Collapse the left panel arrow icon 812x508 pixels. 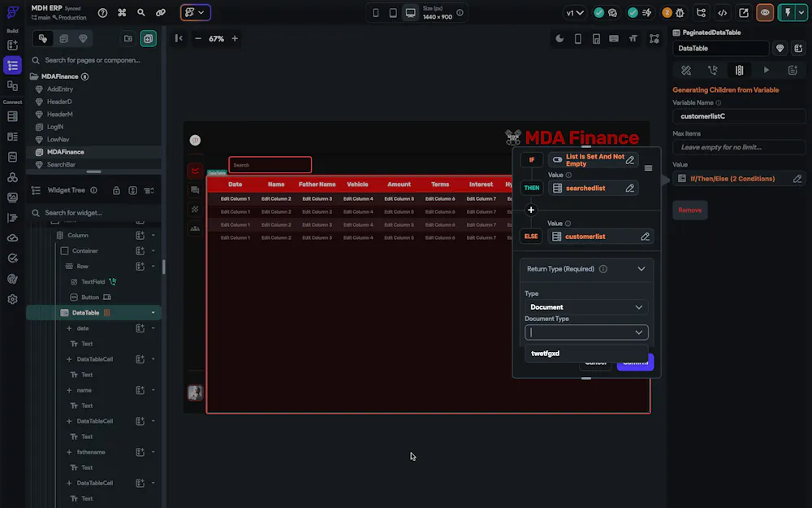tap(179, 38)
